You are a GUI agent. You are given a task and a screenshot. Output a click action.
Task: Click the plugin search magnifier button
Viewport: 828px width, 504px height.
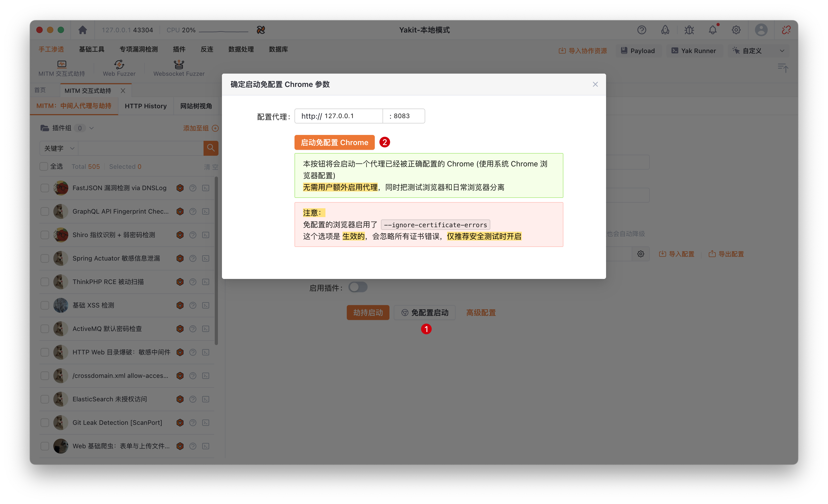pyautogui.click(x=211, y=148)
